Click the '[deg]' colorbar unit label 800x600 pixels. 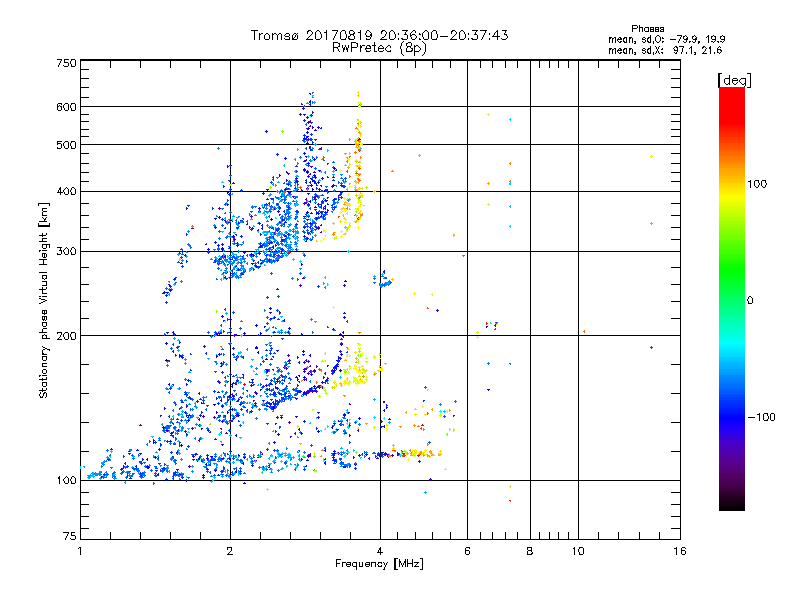(734, 80)
